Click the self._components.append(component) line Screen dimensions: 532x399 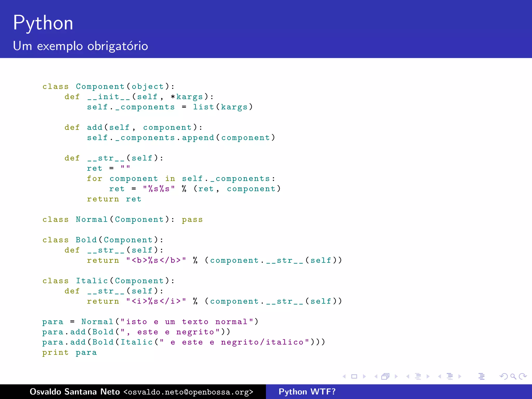tap(181, 138)
